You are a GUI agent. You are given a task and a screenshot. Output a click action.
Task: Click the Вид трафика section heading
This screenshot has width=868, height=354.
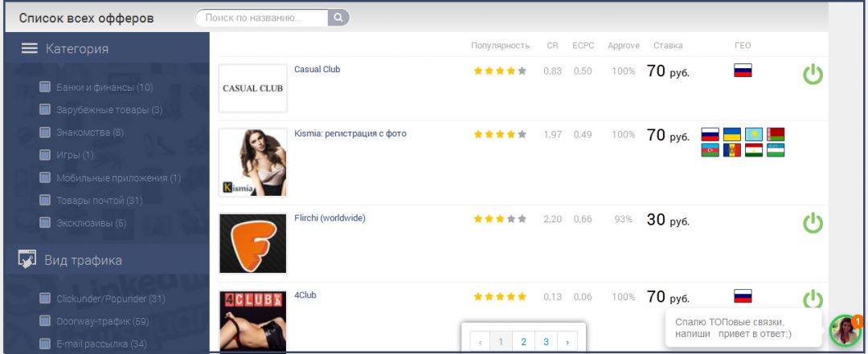coord(84,260)
